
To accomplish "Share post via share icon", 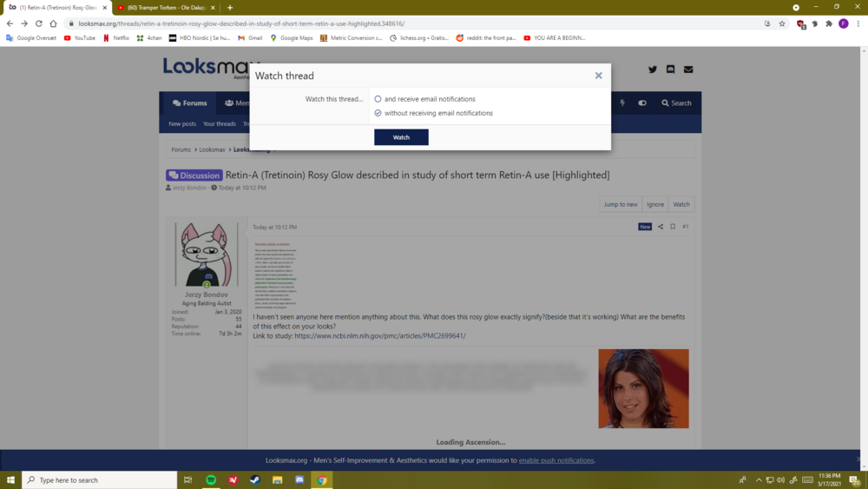I will coord(661,227).
